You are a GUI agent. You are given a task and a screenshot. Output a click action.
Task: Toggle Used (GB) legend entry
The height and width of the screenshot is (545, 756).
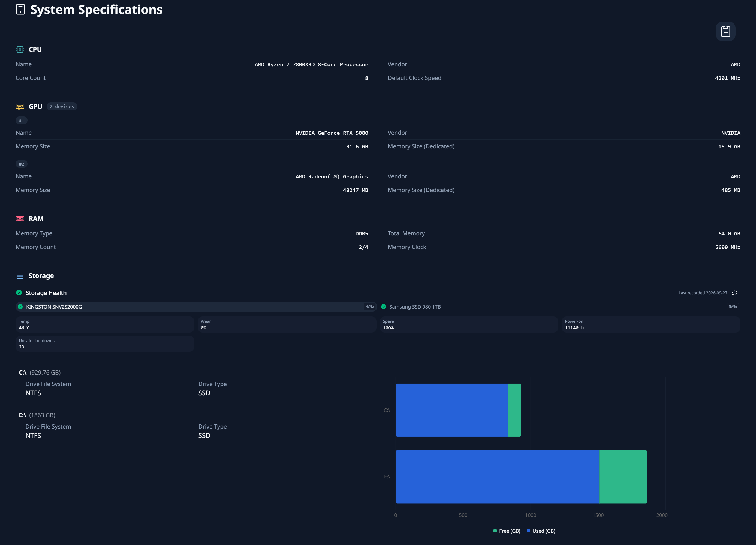click(x=541, y=531)
